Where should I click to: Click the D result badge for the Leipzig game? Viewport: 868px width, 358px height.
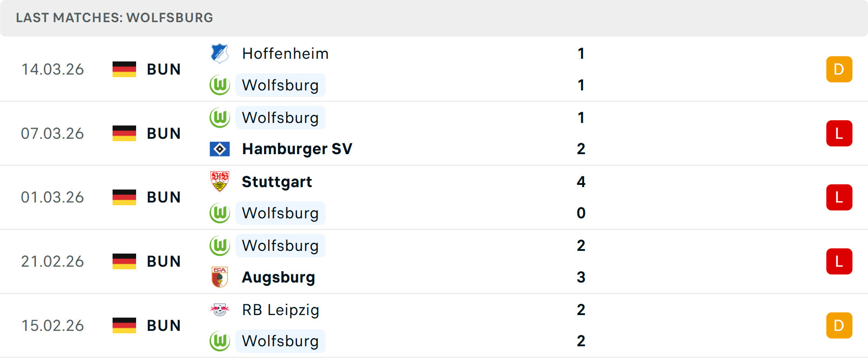pyautogui.click(x=839, y=325)
